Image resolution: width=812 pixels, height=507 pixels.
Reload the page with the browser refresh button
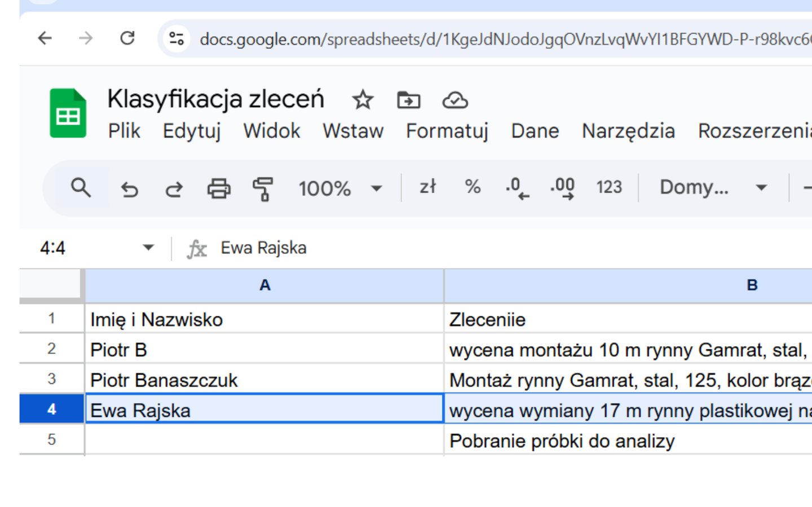[127, 38]
